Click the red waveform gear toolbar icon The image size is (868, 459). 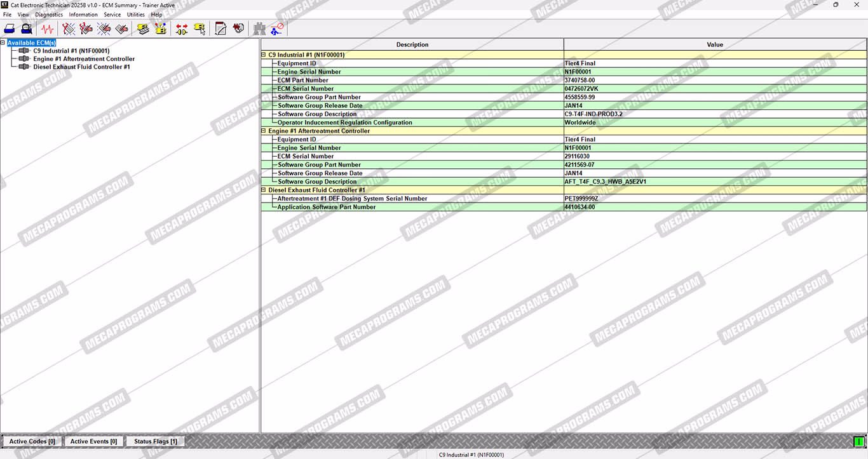(x=238, y=29)
